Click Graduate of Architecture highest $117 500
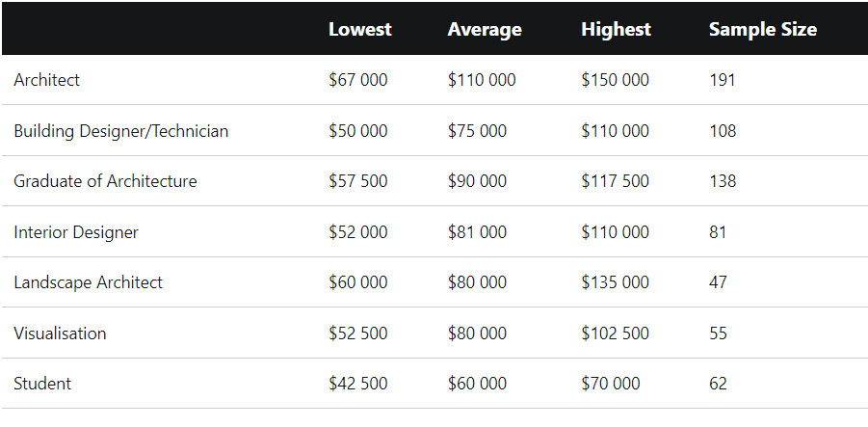Image resolution: width=868 pixels, height=427 pixels. click(615, 181)
